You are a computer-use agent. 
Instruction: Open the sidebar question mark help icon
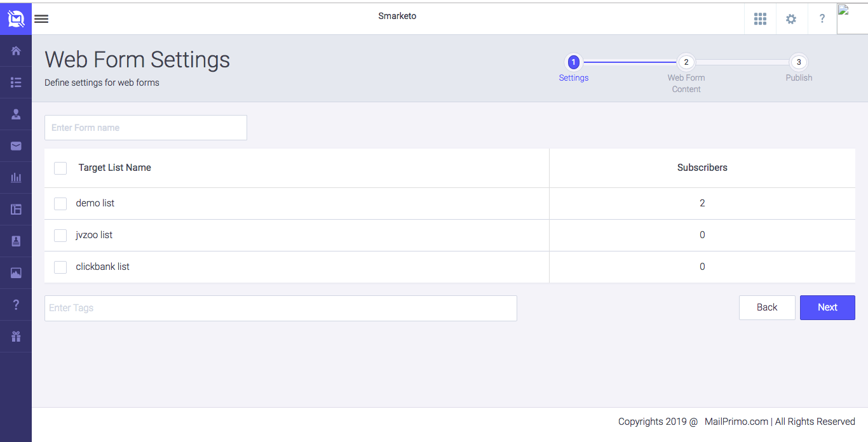click(16, 305)
